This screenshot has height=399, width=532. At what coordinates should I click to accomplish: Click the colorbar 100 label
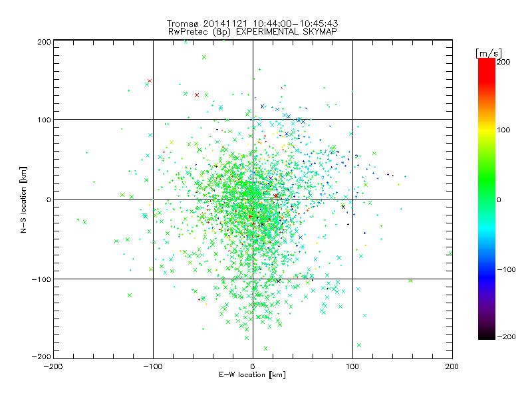point(503,130)
